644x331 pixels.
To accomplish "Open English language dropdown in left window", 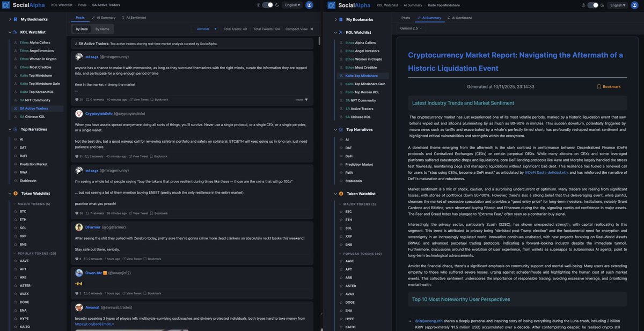I will click(292, 5).
